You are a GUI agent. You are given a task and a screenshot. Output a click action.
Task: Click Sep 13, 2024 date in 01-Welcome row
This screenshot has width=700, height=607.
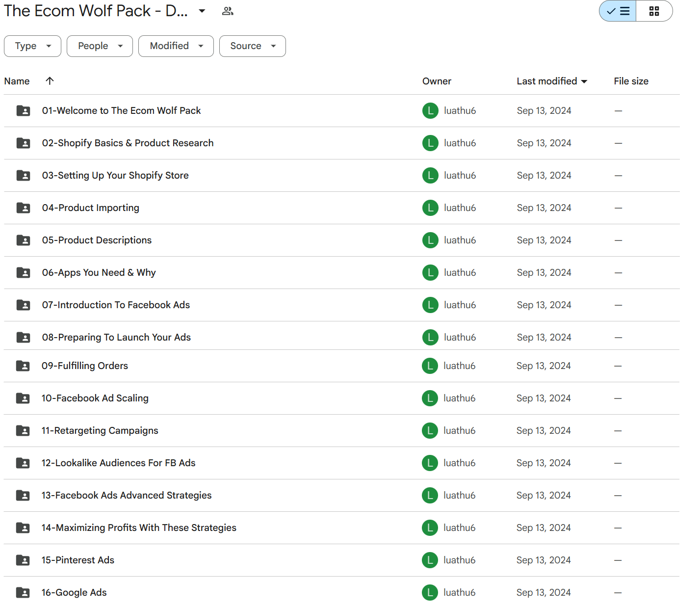coord(544,110)
